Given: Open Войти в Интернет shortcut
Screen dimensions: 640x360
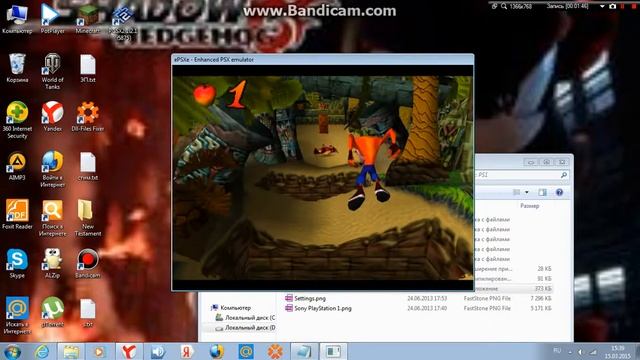Looking at the screenshot, I should pyautogui.click(x=52, y=169).
